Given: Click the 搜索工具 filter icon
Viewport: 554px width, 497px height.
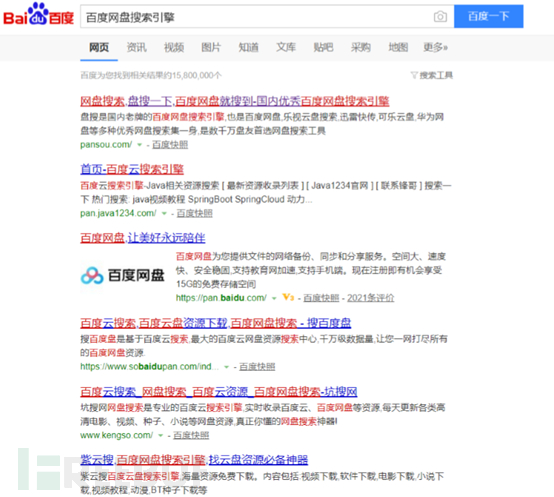Looking at the screenshot, I should click(x=414, y=75).
